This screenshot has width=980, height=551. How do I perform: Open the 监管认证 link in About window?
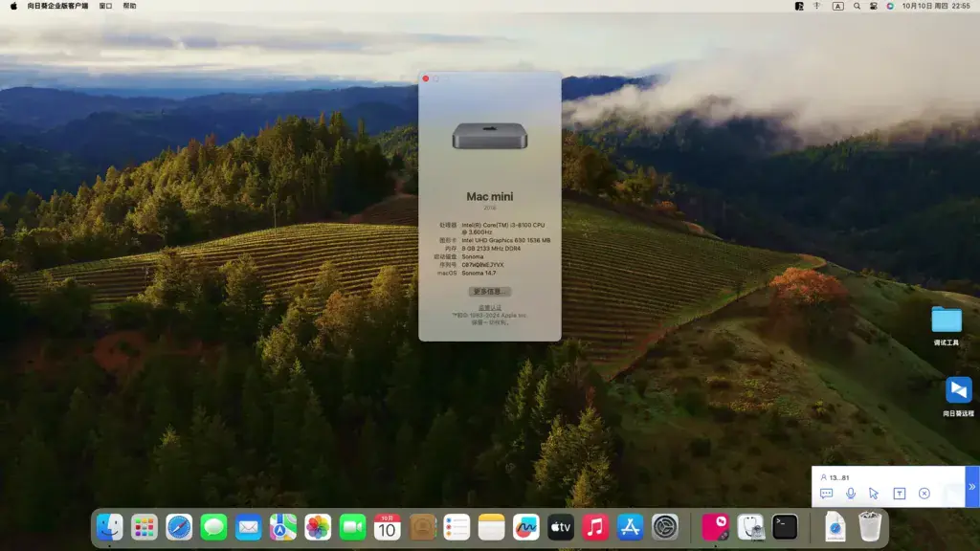(489, 307)
